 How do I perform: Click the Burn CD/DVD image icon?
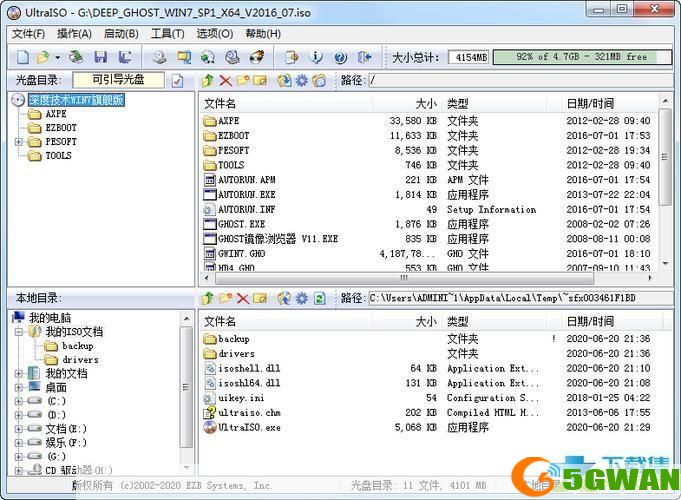coord(257,57)
